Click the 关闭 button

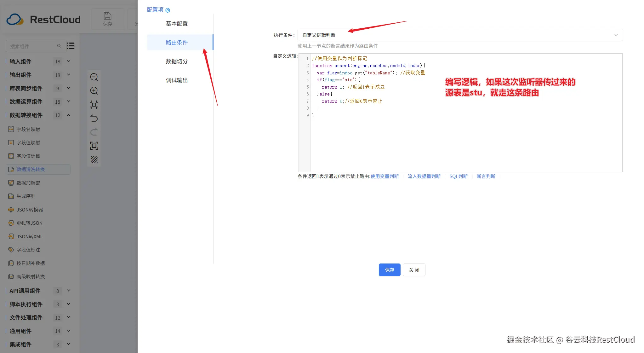click(x=414, y=270)
